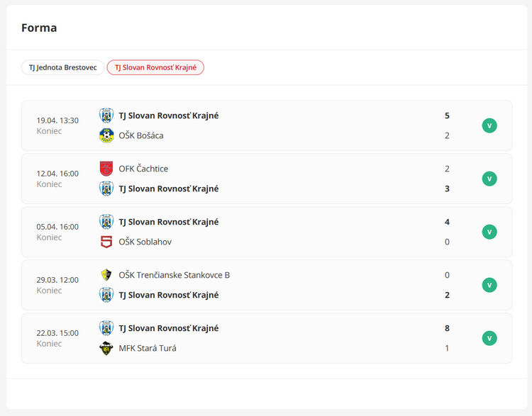This screenshot has height=416, width=532.
Task: Click the OŠK Bošáca team crest
Action: click(x=106, y=135)
